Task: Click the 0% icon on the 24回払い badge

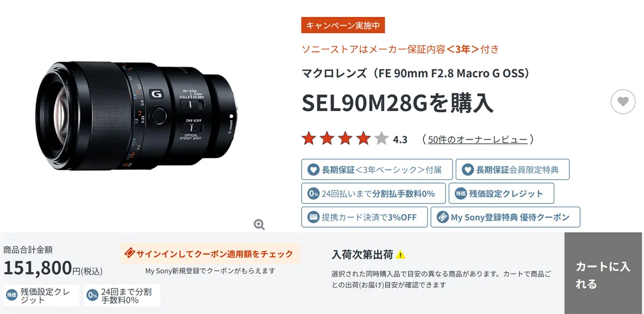Action: pyautogui.click(x=313, y=194)
